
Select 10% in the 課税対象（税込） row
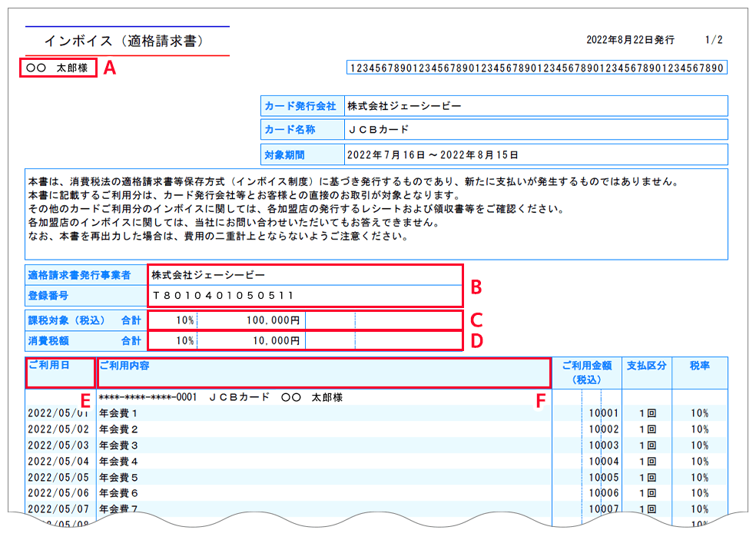(185, 320)
